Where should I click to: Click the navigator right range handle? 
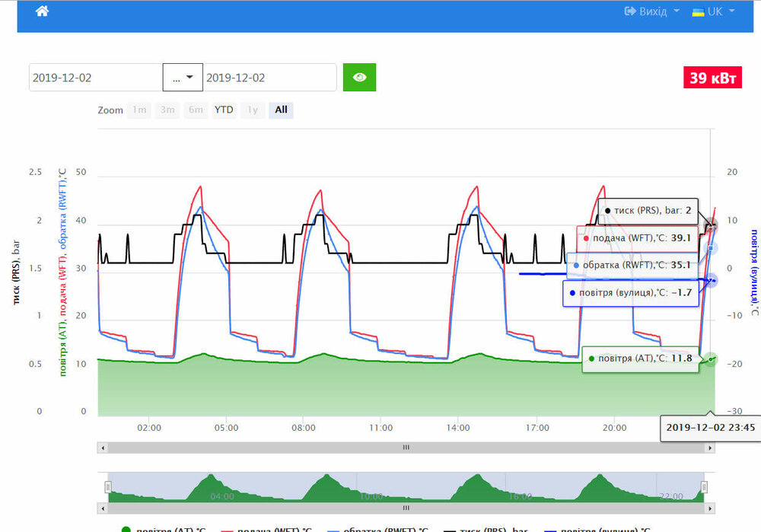click(x=704, y=486)
